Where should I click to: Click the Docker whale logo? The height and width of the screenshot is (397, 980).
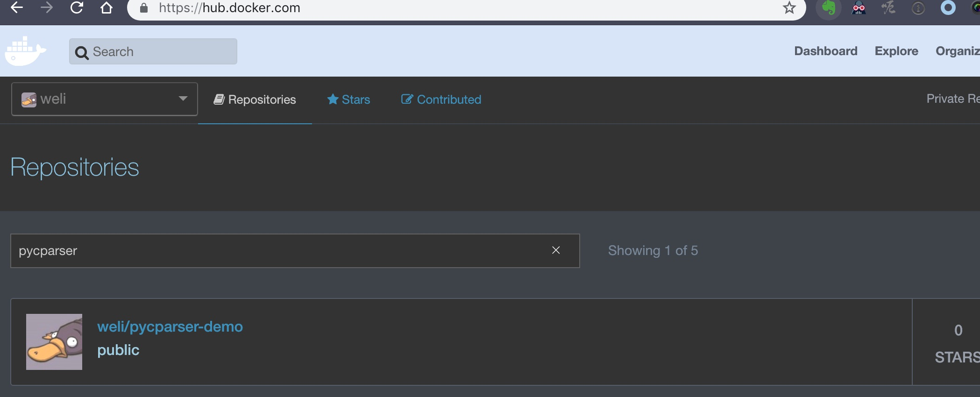[x=25, y=51]
